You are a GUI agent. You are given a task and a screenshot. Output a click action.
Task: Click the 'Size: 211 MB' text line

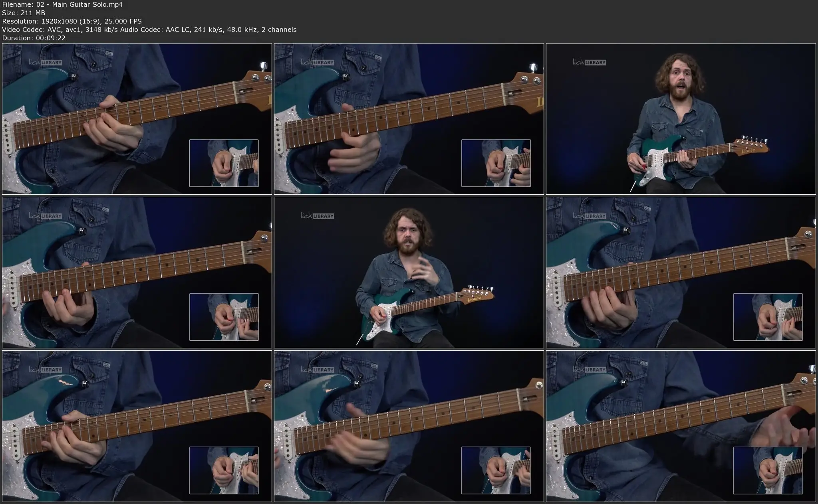24,13
